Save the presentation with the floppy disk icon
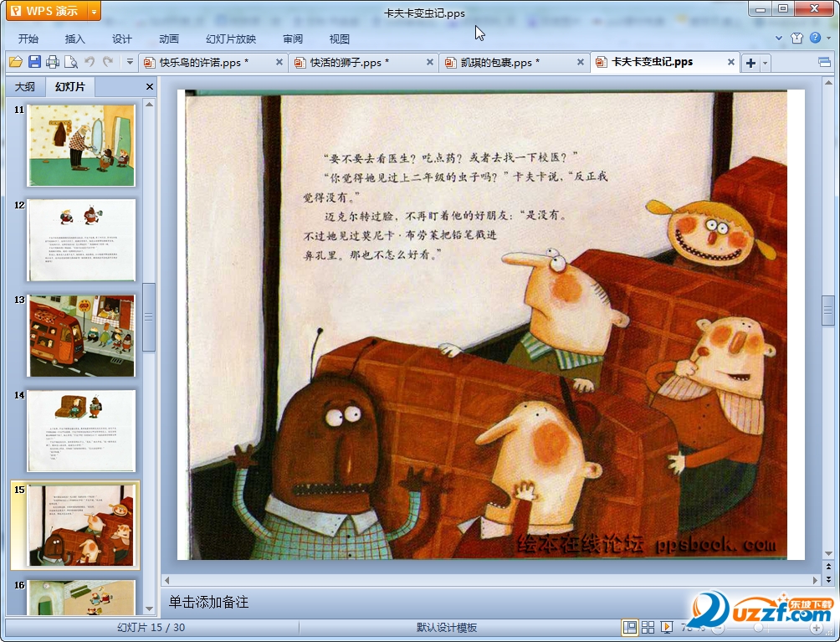The image size is (840, 642). [x=34, y=62]
